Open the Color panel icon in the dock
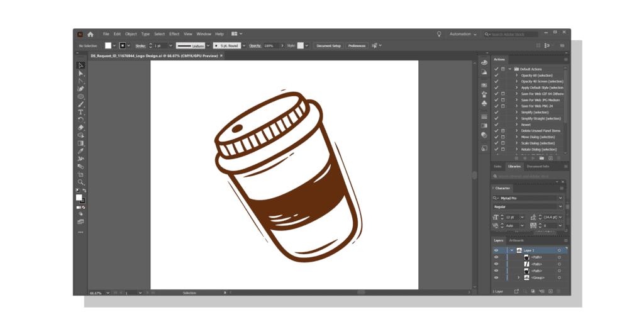644x324 pixels. [x=484, y=63]
